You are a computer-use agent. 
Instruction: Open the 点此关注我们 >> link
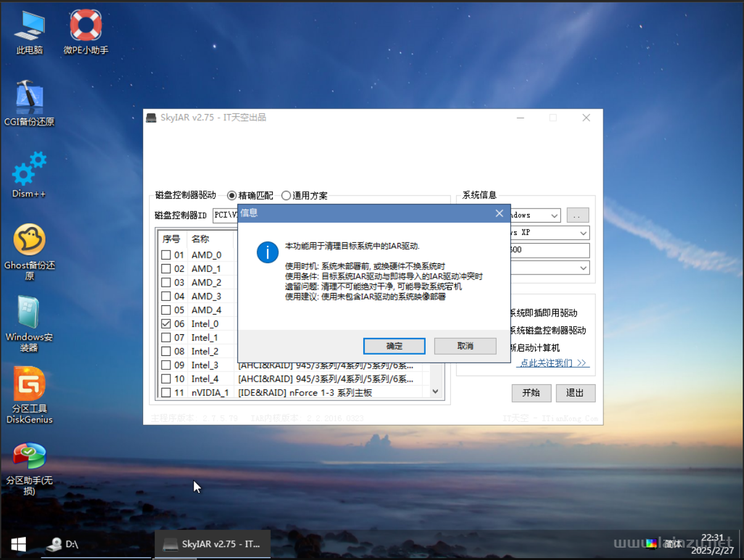point(553,363)
